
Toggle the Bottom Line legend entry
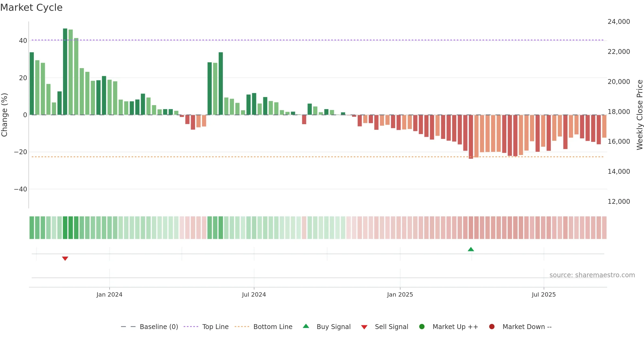coord(264,327)
